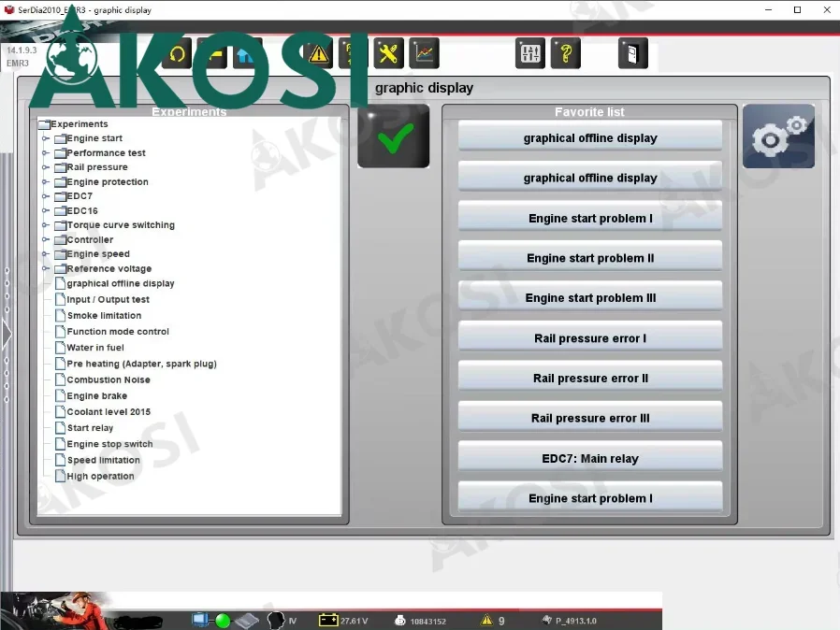Open help with the question mark icon
Viewport: 840px width, 630px height.
click(x=566, y=53)
